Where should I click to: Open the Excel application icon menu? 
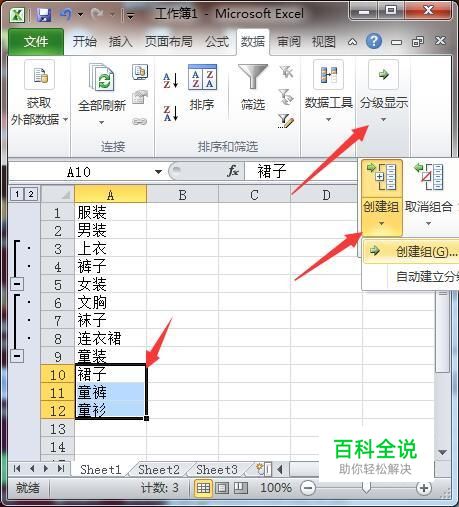(x=17, y=15)
